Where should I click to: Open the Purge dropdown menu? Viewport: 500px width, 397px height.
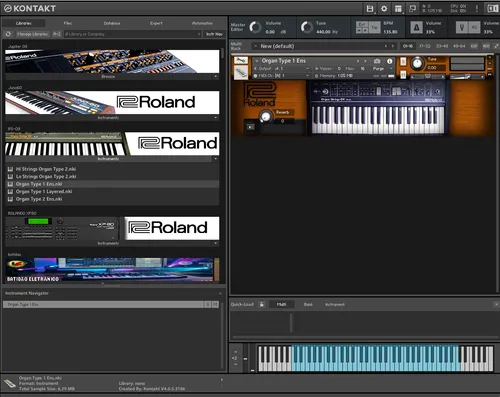pos(383,69)
